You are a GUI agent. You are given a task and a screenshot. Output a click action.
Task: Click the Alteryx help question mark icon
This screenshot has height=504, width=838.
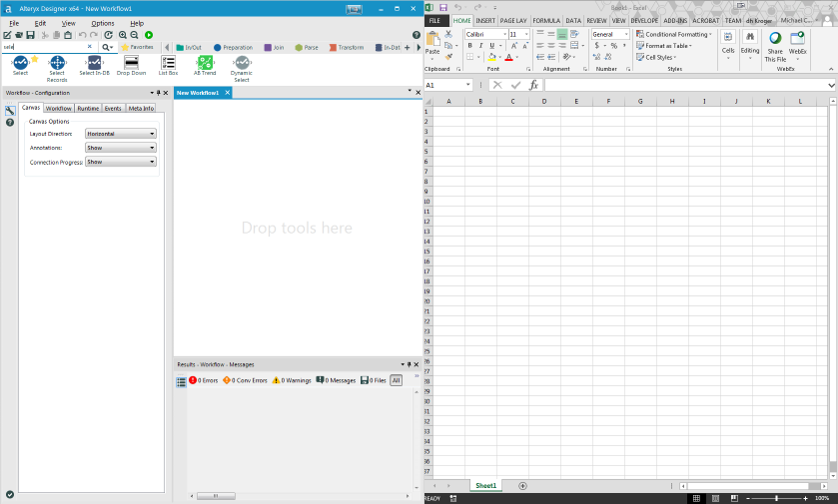click(x=417, y=35)
